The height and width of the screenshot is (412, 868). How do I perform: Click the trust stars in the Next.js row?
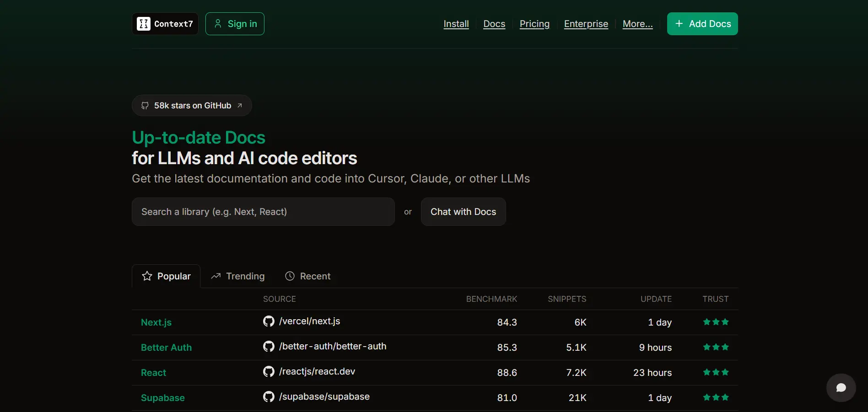(x=716, y=322)
